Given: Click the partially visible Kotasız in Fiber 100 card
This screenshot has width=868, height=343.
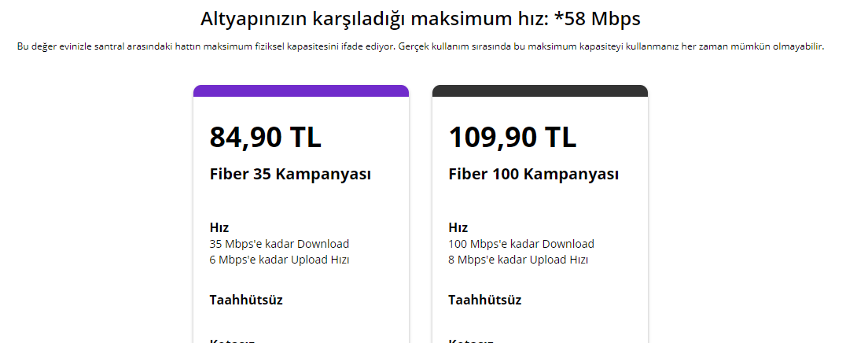Looking at the screenshot, I should click(x=471, y=341).
